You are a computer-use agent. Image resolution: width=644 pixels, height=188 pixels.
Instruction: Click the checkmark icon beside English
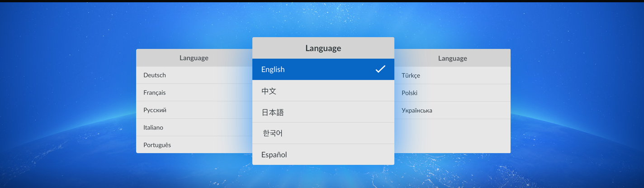380,69
